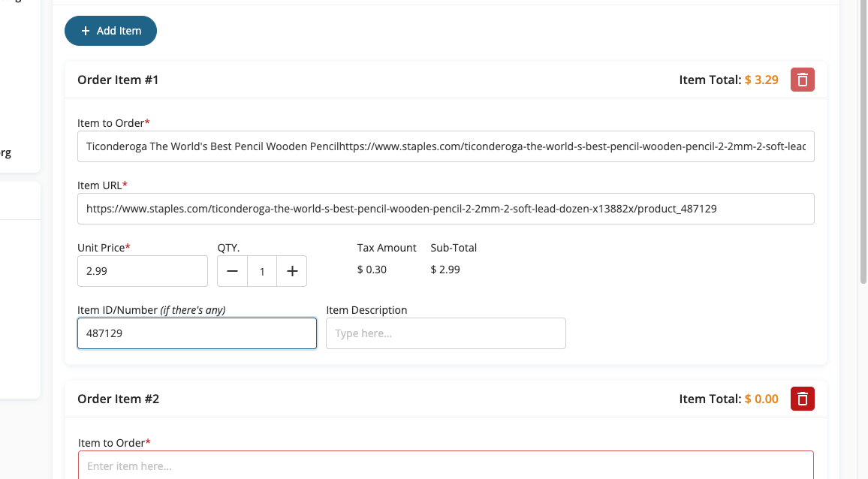The width and height of the screenshot is (868, 479).
Task: Click the Item ID/Number (if there's any) label
Action: click(151, 310)
